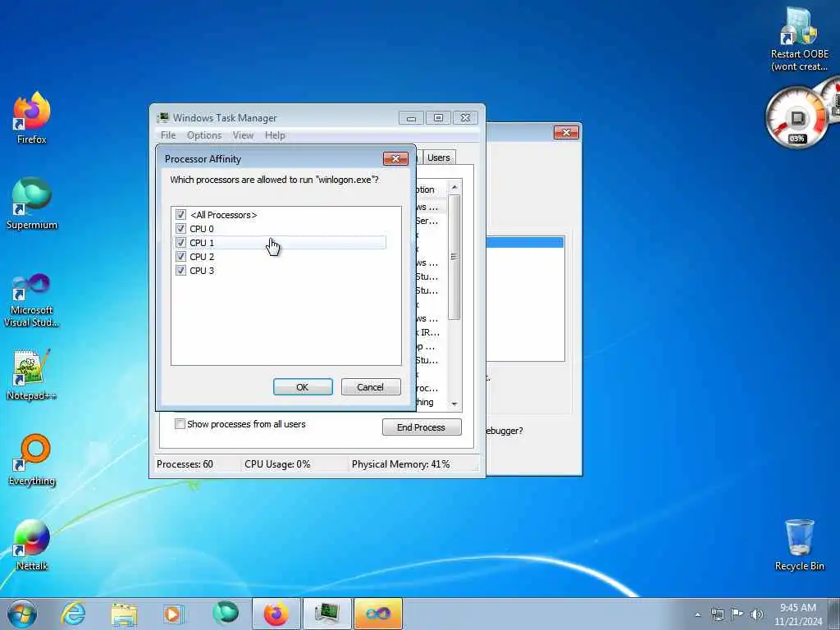Click the CPU Usage: 0% status entry
Viewport: 840px width, 630px height.
(277, 464)
